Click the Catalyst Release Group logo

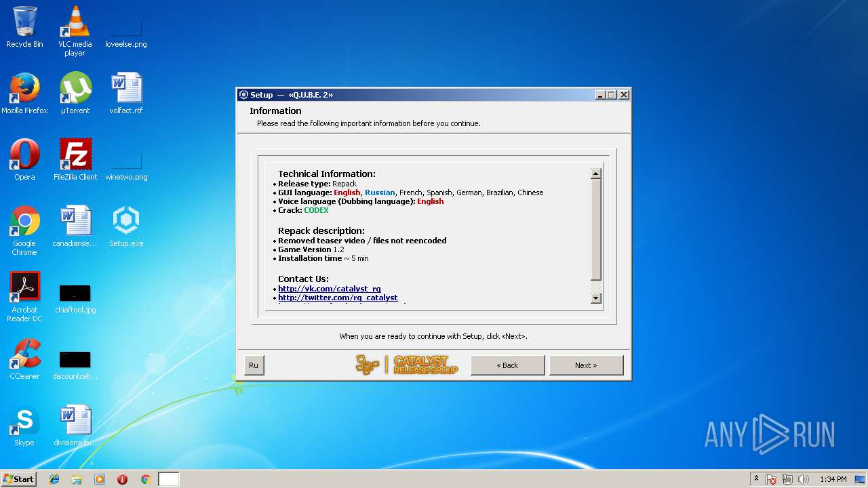click(x=407, y=365)
